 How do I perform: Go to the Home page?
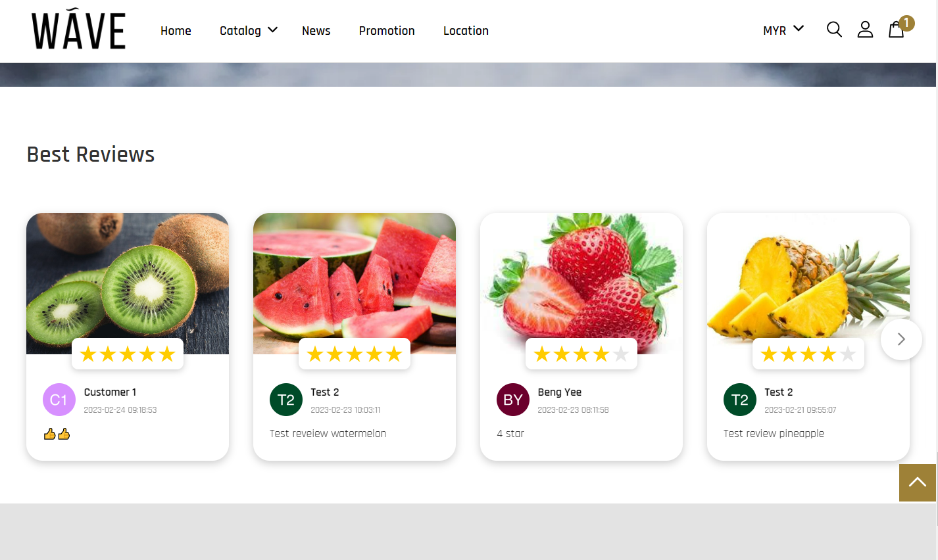[176, 30]
